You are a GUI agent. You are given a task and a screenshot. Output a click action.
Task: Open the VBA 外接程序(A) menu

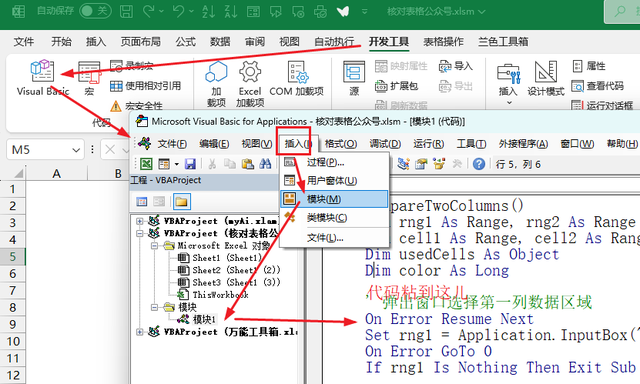tap(523, 144)
